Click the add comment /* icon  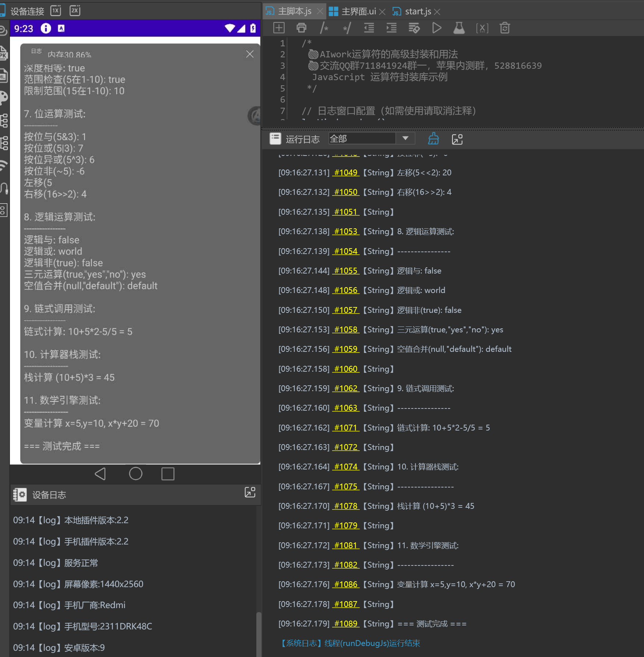(324, 28)
